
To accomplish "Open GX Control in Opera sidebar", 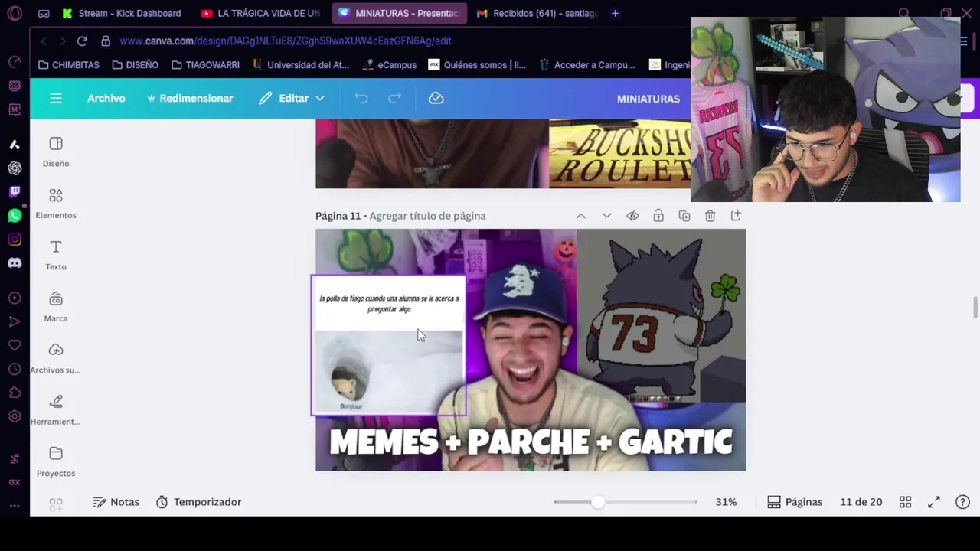I will pyautogui.click(x=15, y=482).
